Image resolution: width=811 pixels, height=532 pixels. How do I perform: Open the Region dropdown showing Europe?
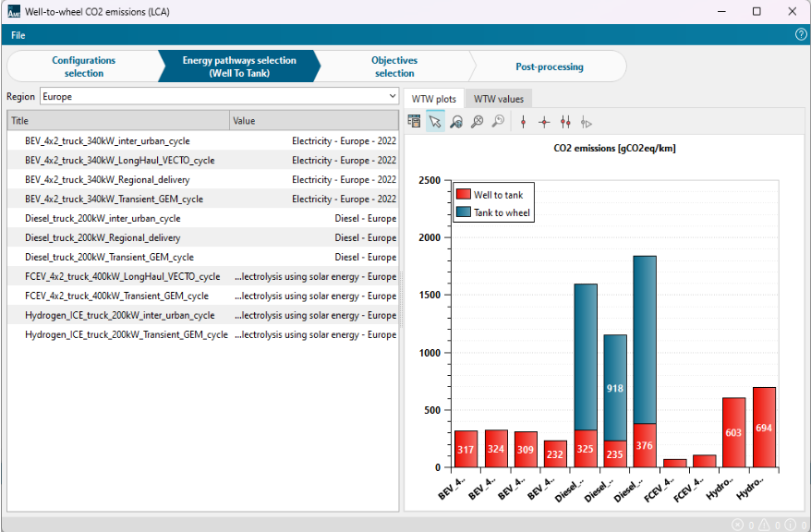coord(219,96)
